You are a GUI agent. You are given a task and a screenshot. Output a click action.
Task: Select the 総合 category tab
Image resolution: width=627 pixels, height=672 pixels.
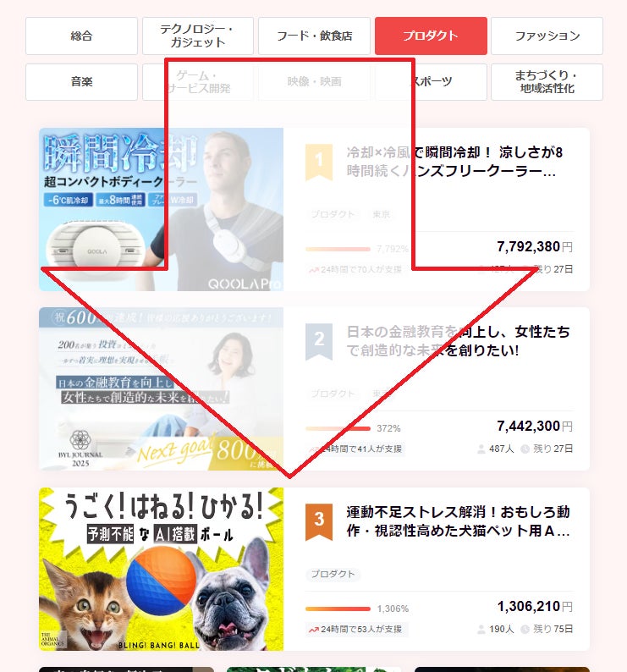pos(81,36)
